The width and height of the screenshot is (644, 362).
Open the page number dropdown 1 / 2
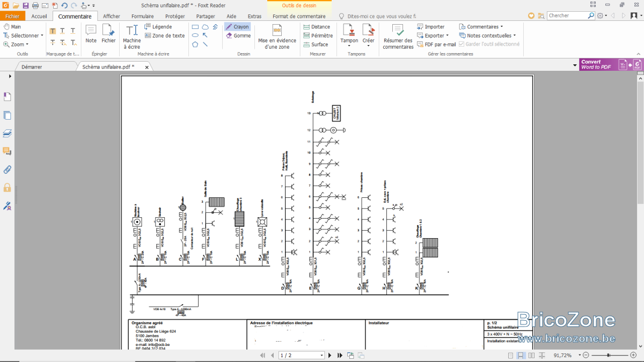click(322, 356)
